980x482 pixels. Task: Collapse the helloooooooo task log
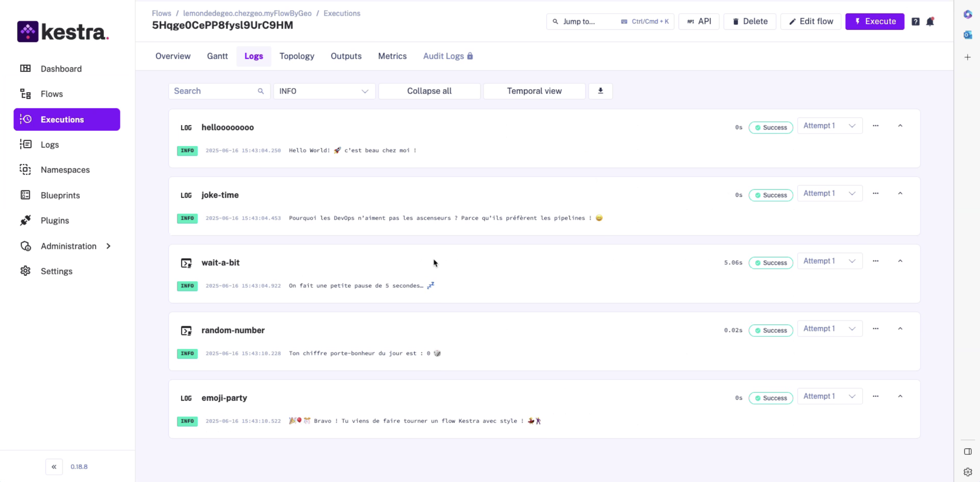(x=900, y=126)
